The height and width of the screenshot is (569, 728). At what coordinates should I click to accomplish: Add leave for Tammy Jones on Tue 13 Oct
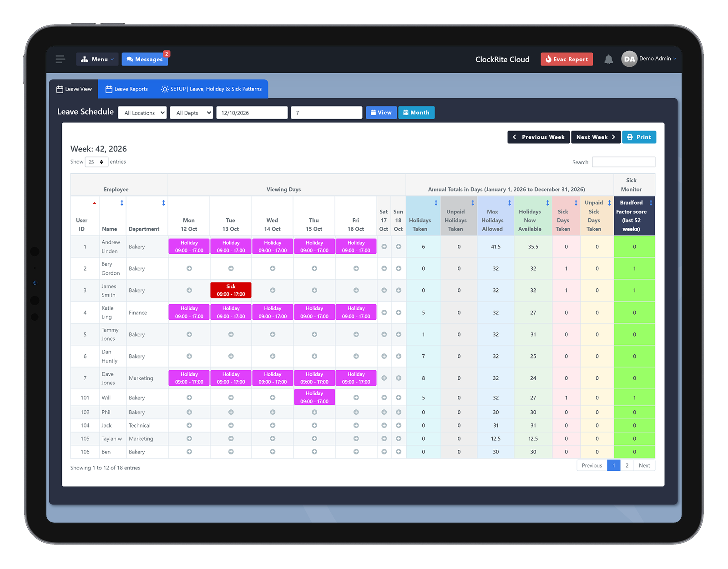pos(231,334)
